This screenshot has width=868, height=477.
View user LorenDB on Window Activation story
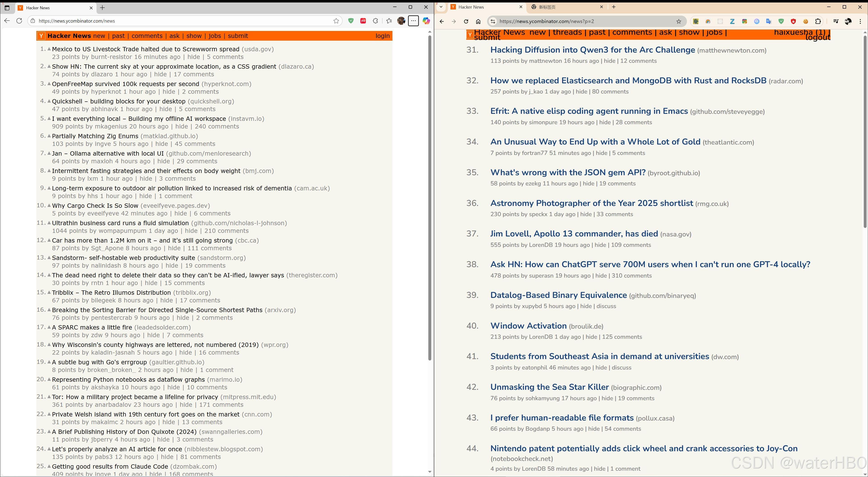pos(541,337)
